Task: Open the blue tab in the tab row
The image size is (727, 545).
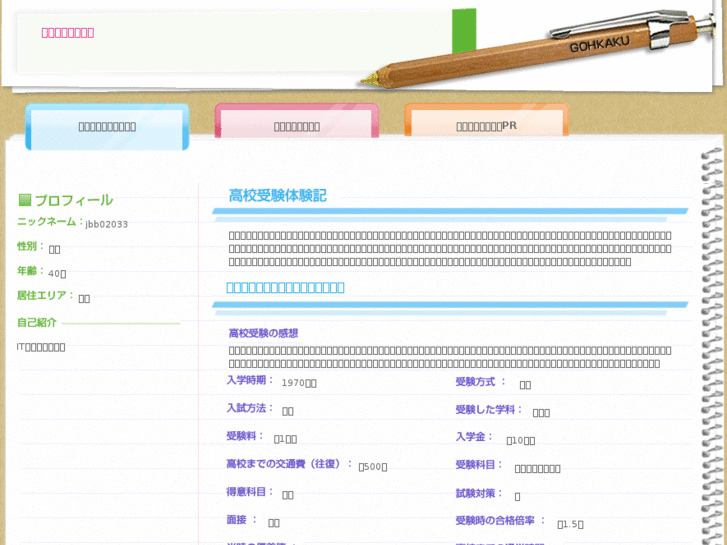Action: (x=107, y=127)
